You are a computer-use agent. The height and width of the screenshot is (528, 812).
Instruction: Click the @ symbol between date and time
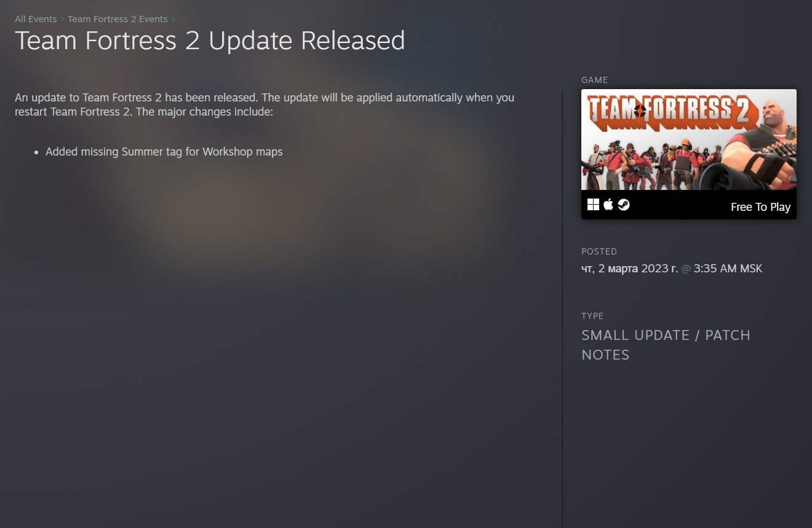click(x=686, y=269)
